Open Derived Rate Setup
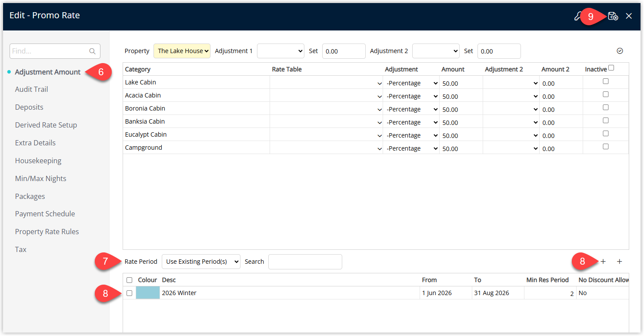Viewport: 644px width, 336px height. [46, 125]
